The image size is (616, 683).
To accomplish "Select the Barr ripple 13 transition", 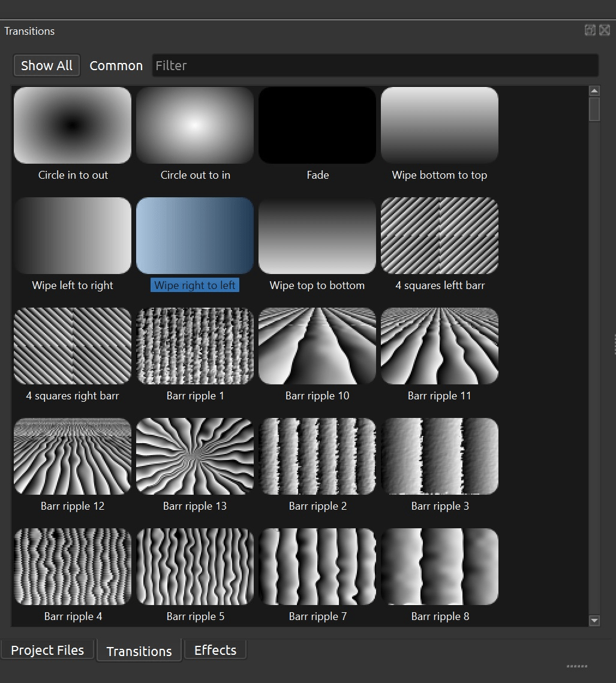I will (x=195, y=456).
